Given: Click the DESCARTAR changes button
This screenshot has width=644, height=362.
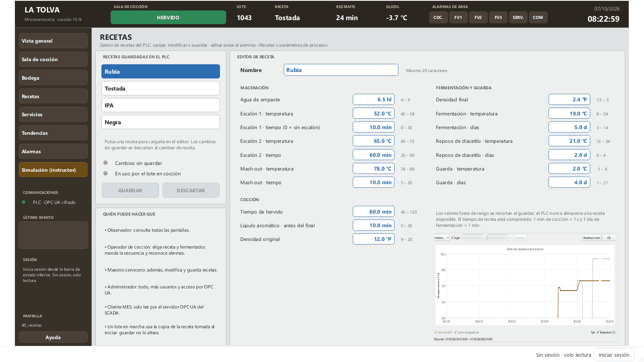Looking at the screenshot, I should pyautogui.click(x=191, y=190).
